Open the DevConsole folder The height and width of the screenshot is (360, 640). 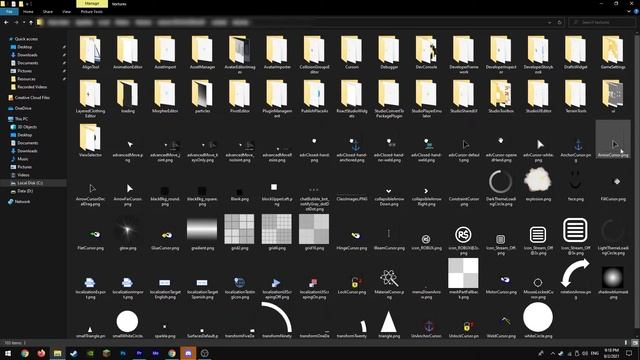tap(426, 52)
